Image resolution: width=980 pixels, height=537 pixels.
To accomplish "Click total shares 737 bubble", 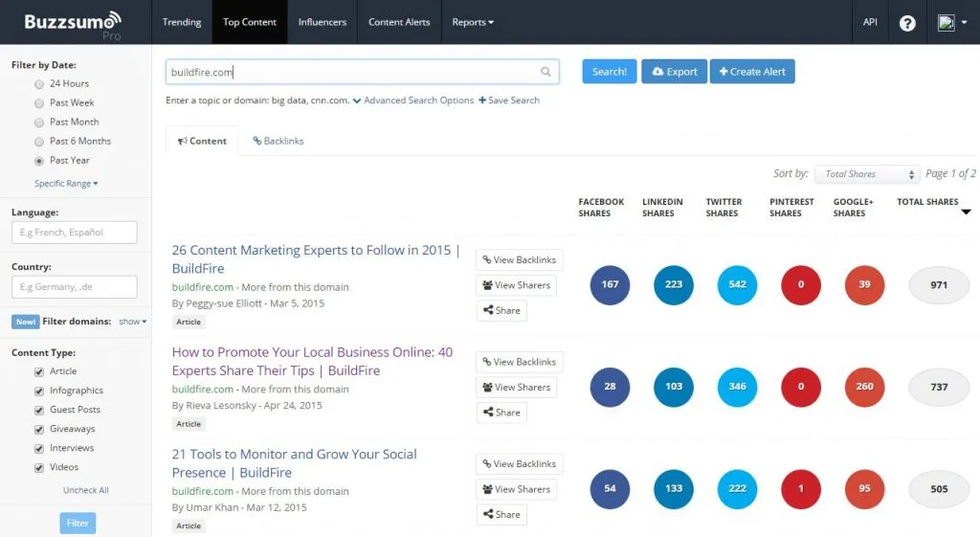I will click(939, 387).
